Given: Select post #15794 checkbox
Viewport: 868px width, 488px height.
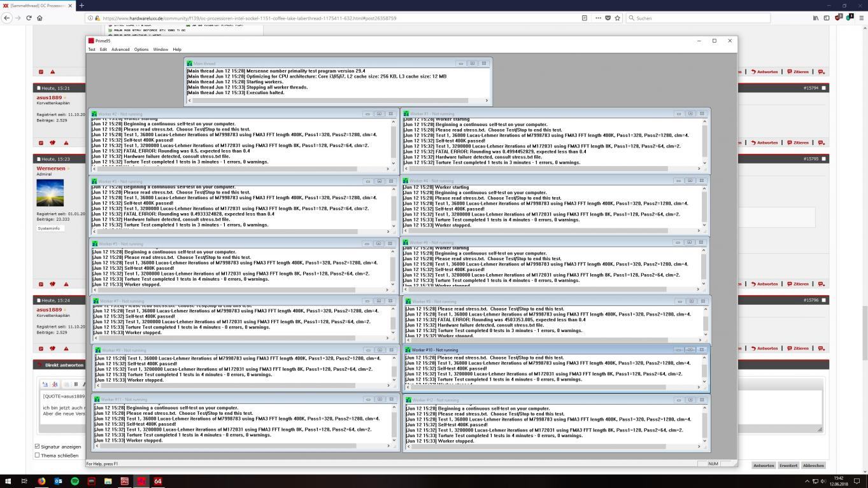Looking at the screenshot, I should (824, 88).
